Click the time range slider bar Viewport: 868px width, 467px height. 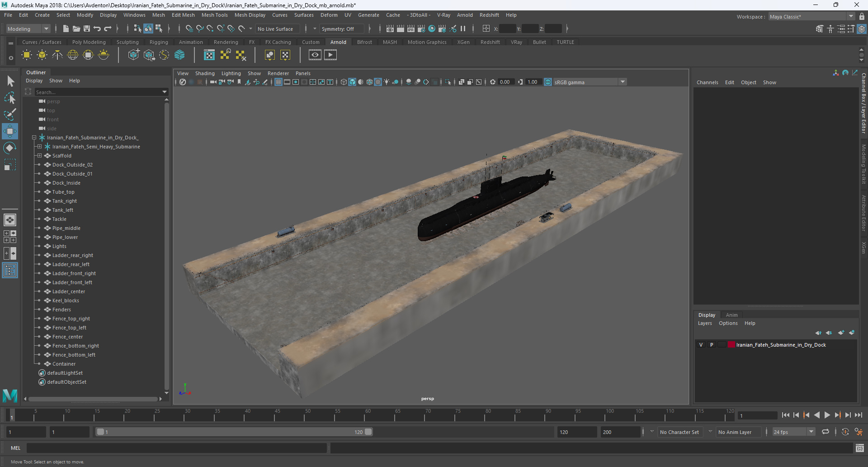234,432
